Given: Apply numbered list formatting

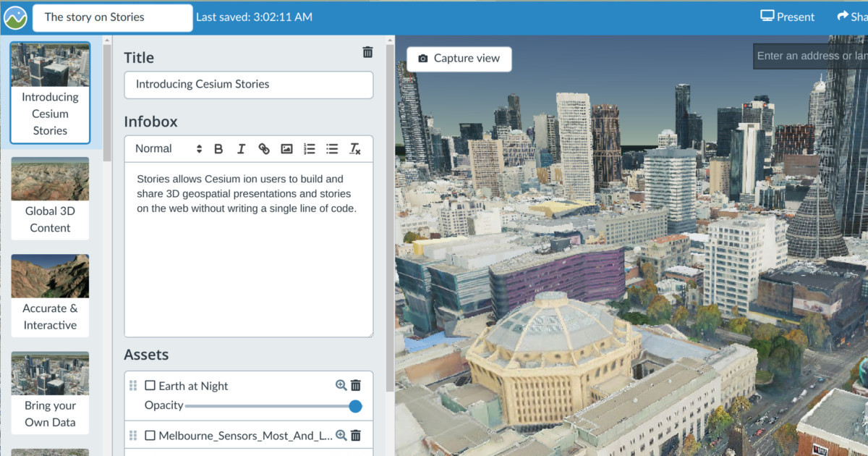Looking at the screenshot, I should (x=310, y=149).
